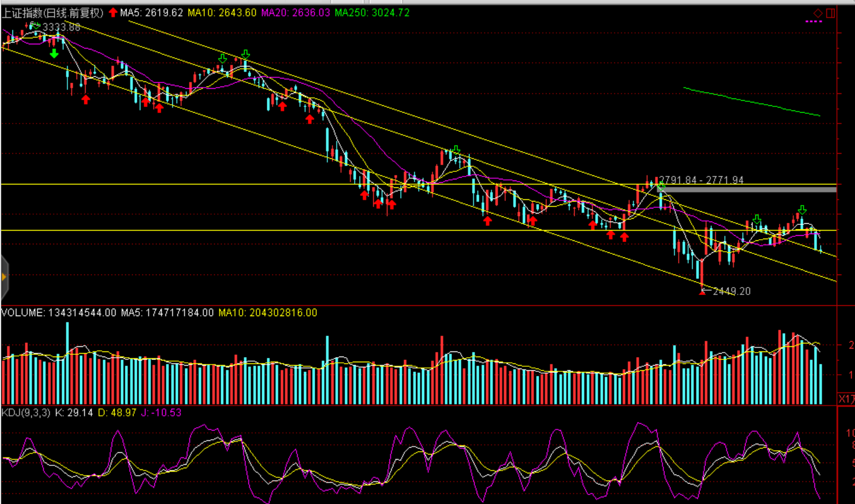The height and width of the screenshot is (504, 855).
Task: Click the magenta dashed line legend
Action: 813,22
